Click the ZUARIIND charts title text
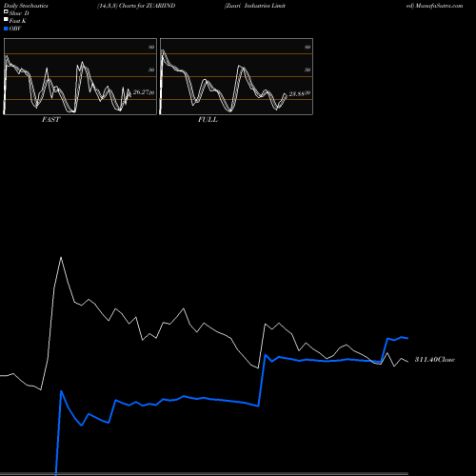The width and height of the screenshot is (476, 476). pyautogui.click(x=136, y=6)
